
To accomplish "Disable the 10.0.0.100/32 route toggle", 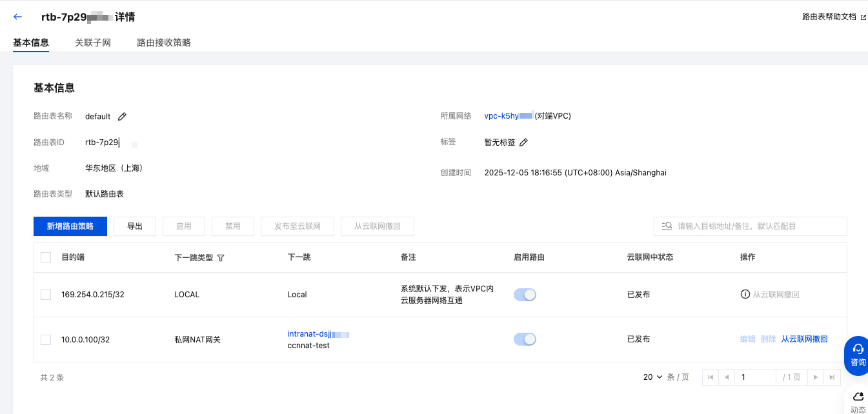I will [525, 340].
